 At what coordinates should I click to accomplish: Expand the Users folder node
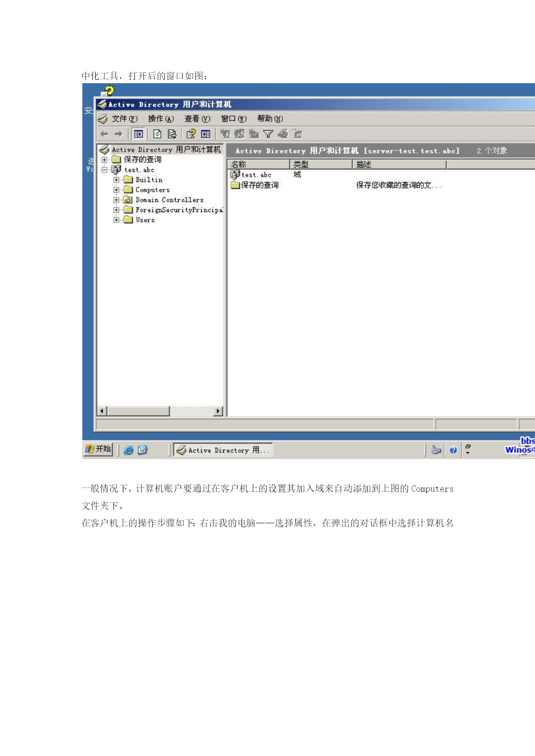[116, 220]
